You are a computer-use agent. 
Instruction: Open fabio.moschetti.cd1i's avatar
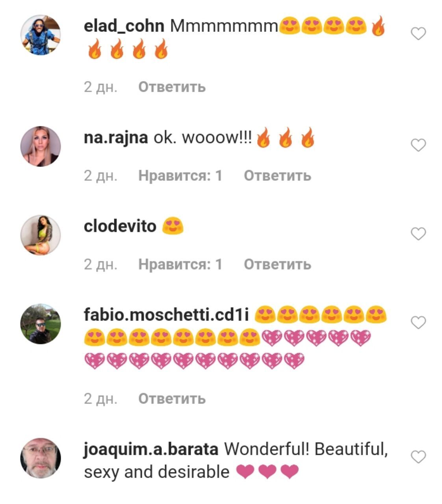pos(41,324)
